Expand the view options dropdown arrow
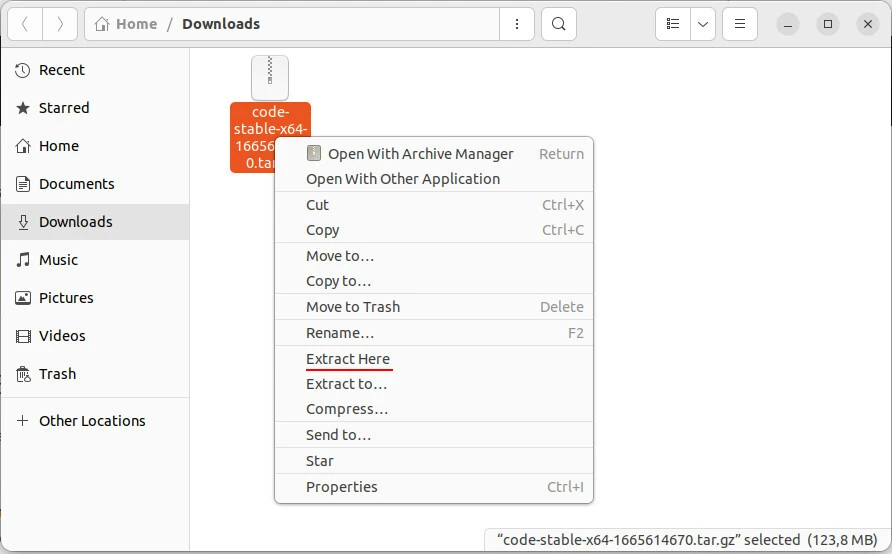This screenshot has height=554, width=892. [703, 24]
